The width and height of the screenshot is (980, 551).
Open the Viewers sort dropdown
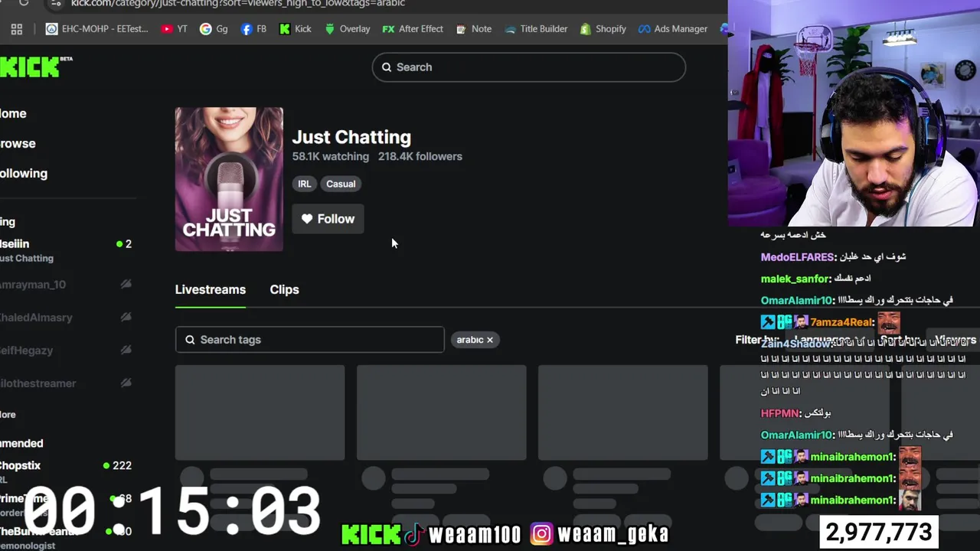952,340
